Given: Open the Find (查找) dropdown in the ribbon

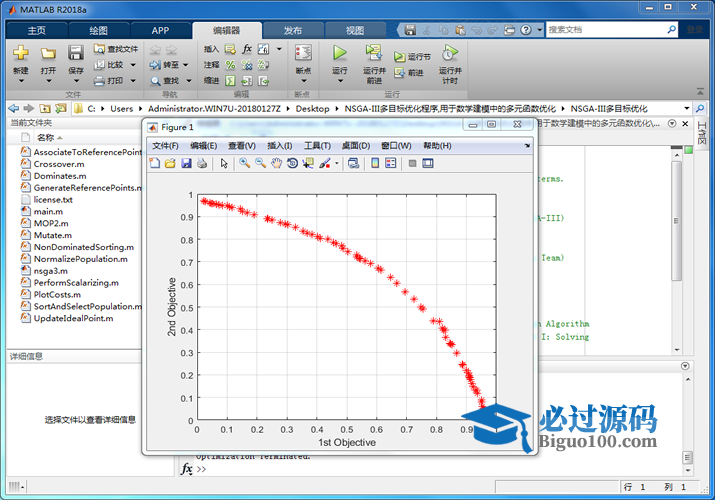Looking at the screenshot, I should click(x=188, y=81).
